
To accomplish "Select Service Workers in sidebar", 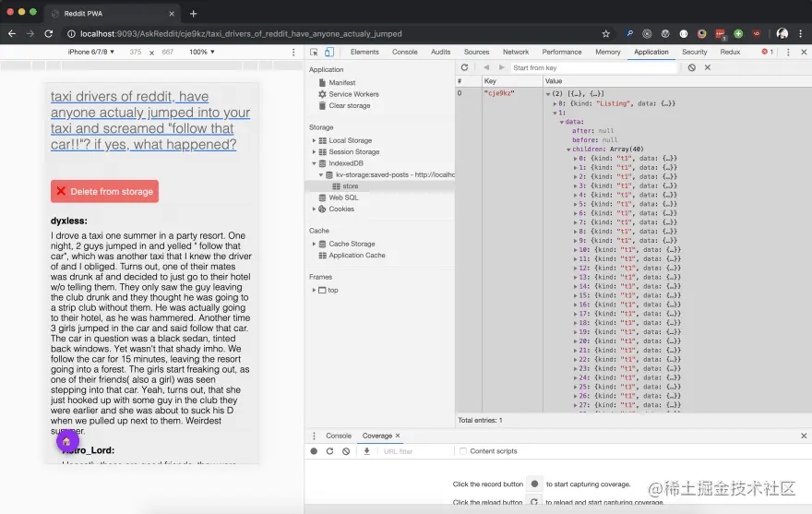I will tap(353, 94).
